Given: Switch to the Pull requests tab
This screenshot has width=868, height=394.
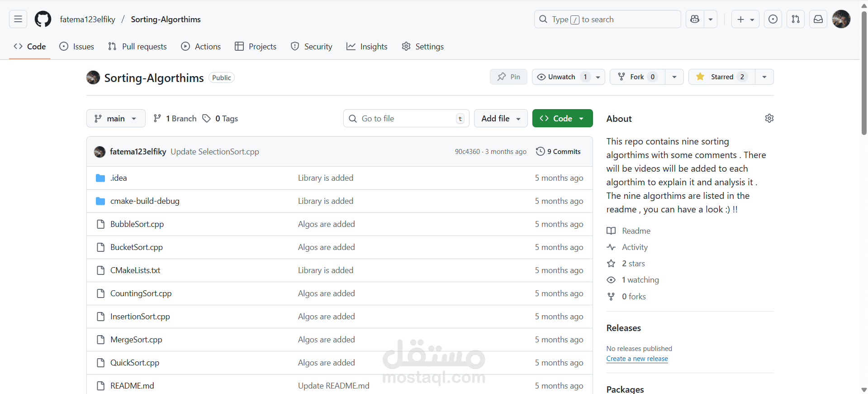Looking at the screenshot, I should [x=138, y=47].
